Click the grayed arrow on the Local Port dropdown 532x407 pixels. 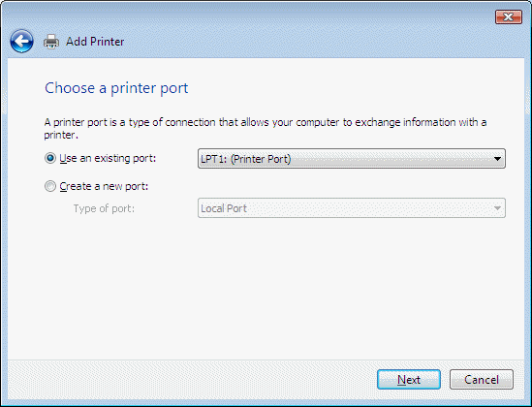[x=497, y=208]
